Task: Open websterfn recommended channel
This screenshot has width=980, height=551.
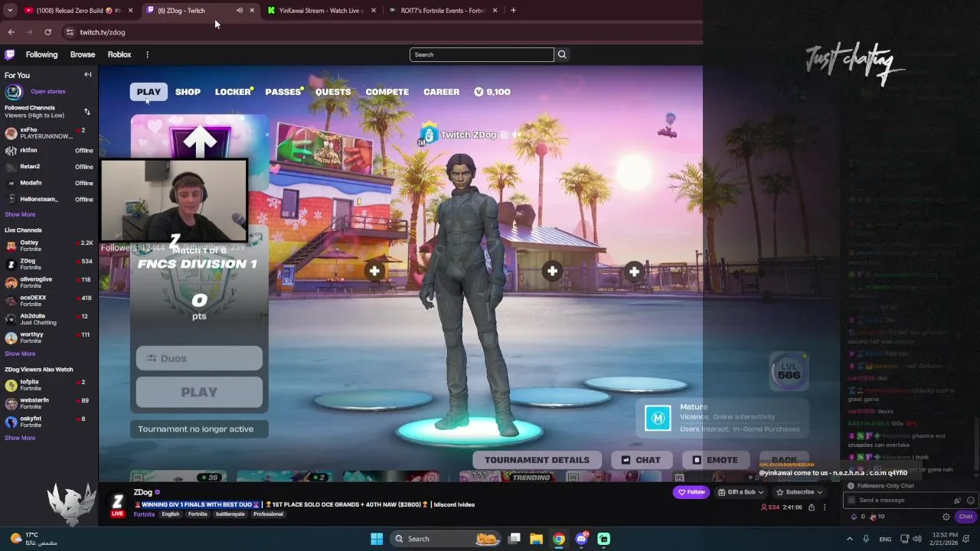Action: [x=49, y=403]
